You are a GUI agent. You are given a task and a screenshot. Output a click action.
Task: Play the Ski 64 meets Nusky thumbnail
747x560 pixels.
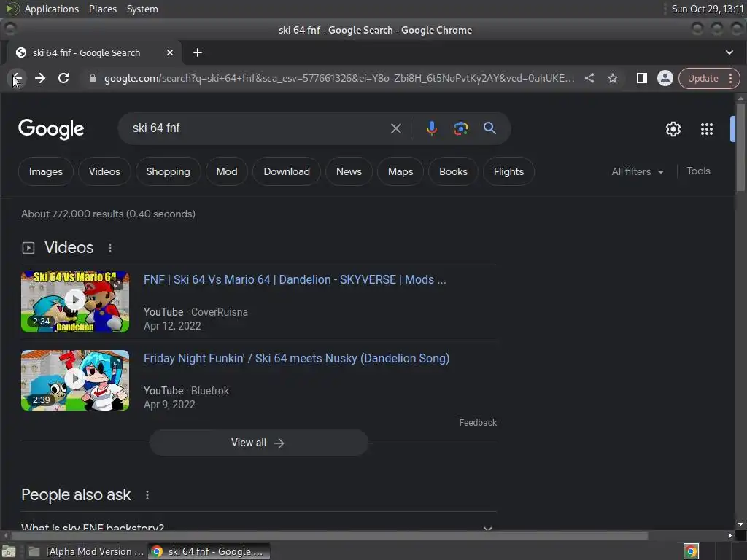75,380
